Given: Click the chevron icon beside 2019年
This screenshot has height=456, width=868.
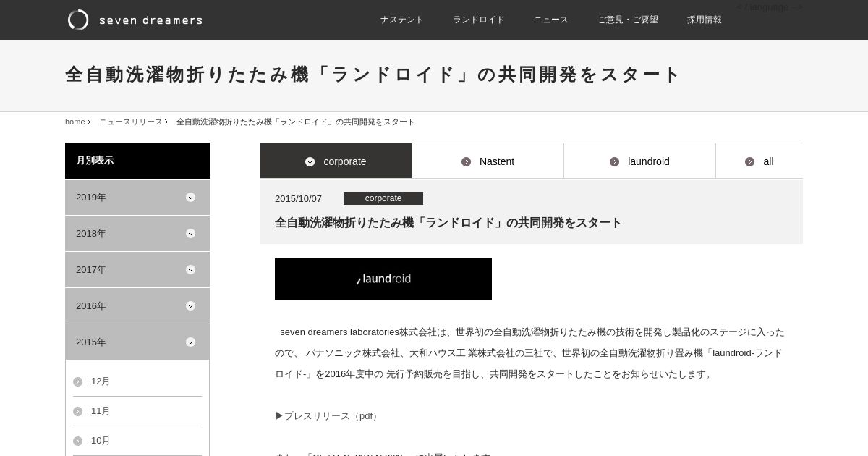Looking at the screenshot, I should [x=190, y=197].
